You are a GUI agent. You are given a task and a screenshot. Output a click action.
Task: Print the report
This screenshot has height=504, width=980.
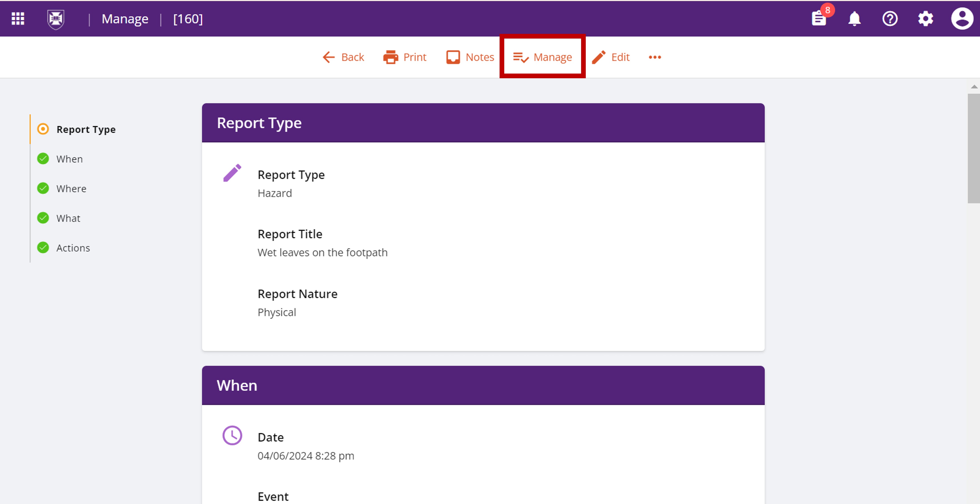(x=405, y=57)
